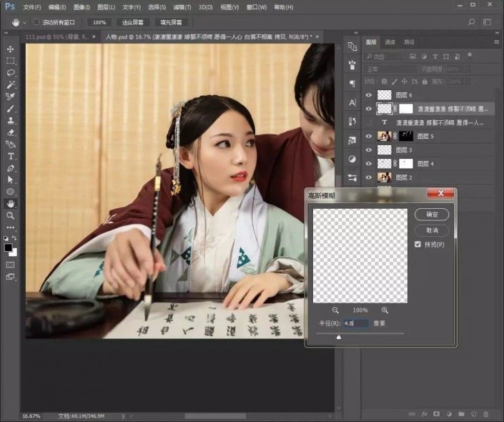This screenshot has height=422, width=504.
Task: Select the Eyedropper tool
Action: click(10, 97)
